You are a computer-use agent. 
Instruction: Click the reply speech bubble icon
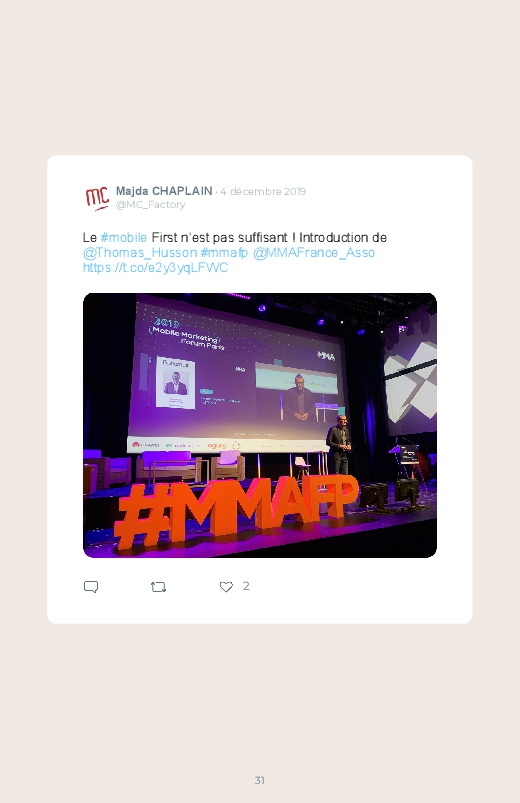pos(91,587)
